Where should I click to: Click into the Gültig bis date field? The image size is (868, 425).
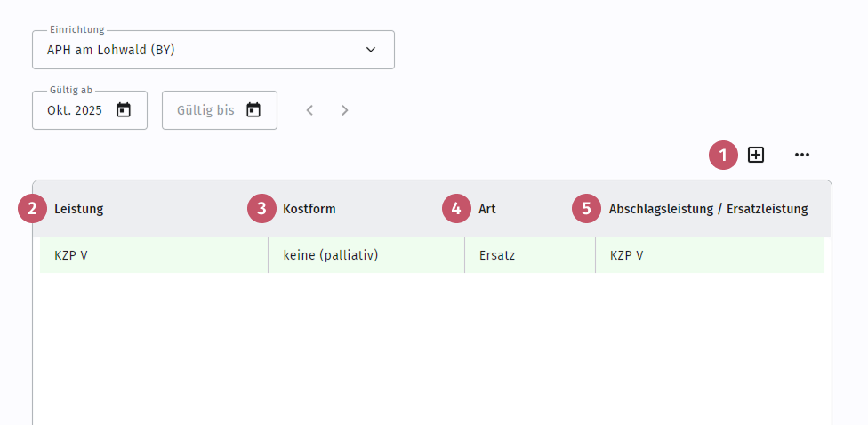(219, 110)
